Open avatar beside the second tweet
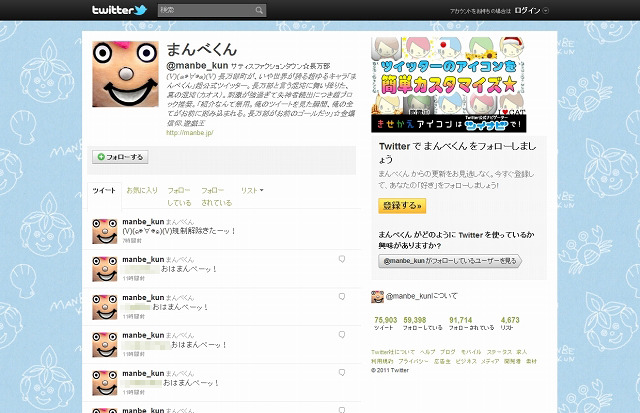The height and width of the screenshot is (413, 640). [x=104, y=269]
